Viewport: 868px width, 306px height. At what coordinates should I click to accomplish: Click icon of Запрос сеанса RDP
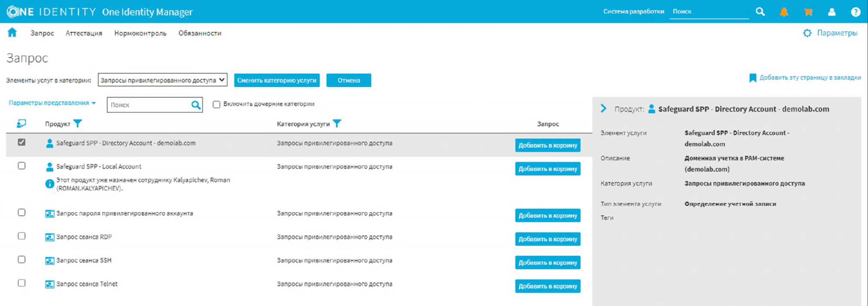click(x=50, y=237)
